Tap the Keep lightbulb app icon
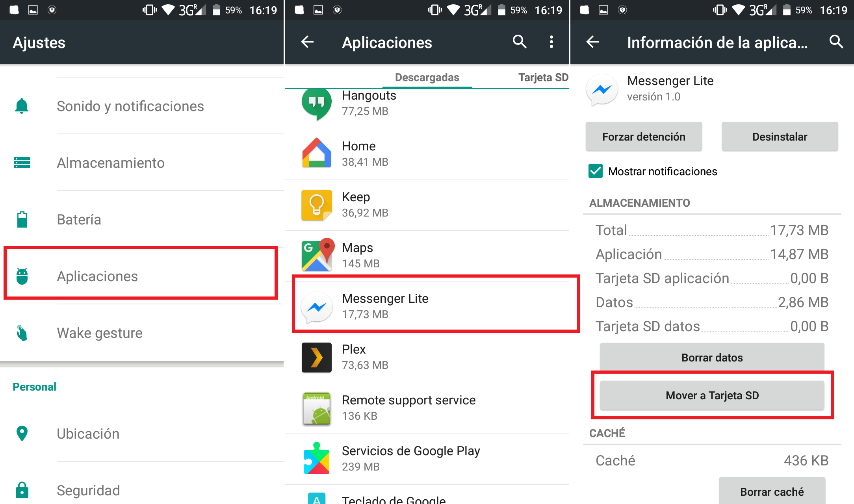Image resolution: width=854 pixels, height=504 pixels. [x=316, y=205]
